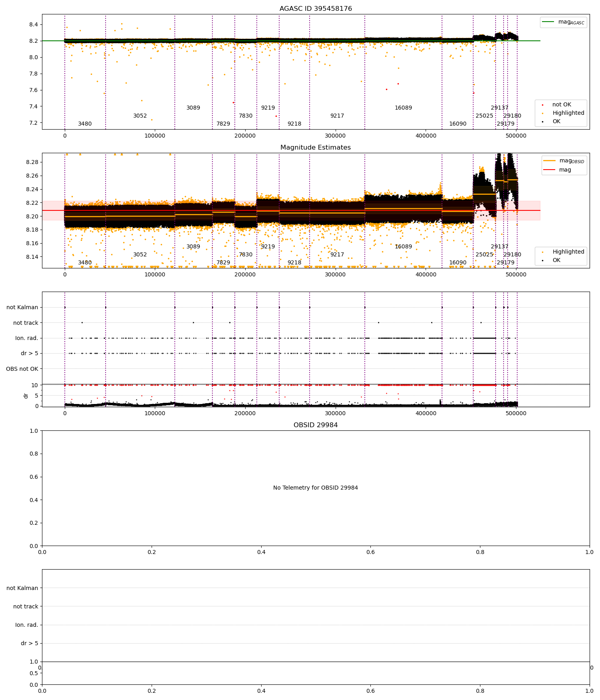Click the 8.24 tick label
The height and width of the screenshot is (700, 600).
tap(32, 190)
